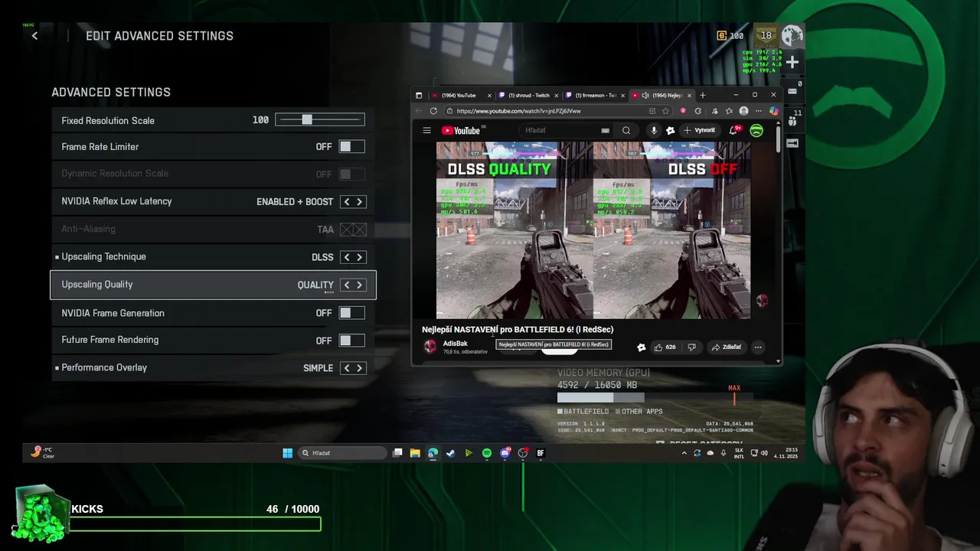Toggle NVIDIA Frame Generation switch
This screenshot has width=980, height=551.
(352, 313)
